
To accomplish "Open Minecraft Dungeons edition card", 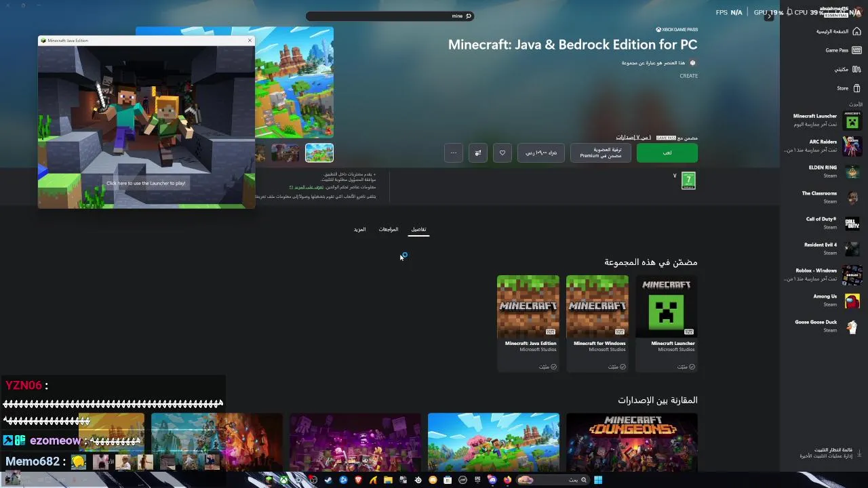I will click(632, 442).
